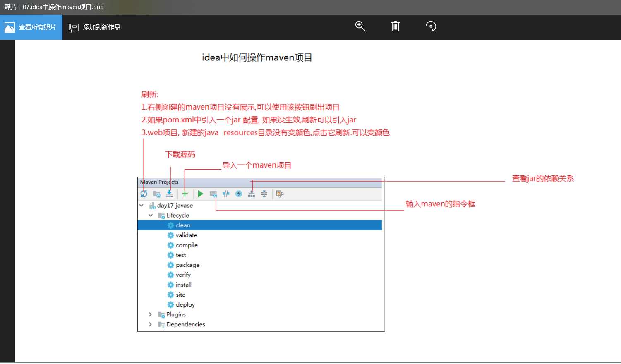
Task: Click the Reimport All Maven Projects refresh icon
Action: (144, 194)
